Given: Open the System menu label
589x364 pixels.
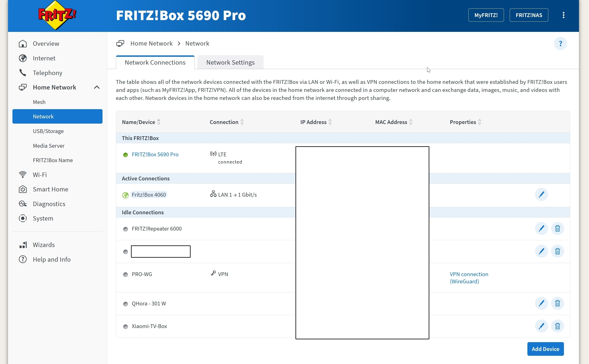Looking at the screenshot, I should point(43,219).
